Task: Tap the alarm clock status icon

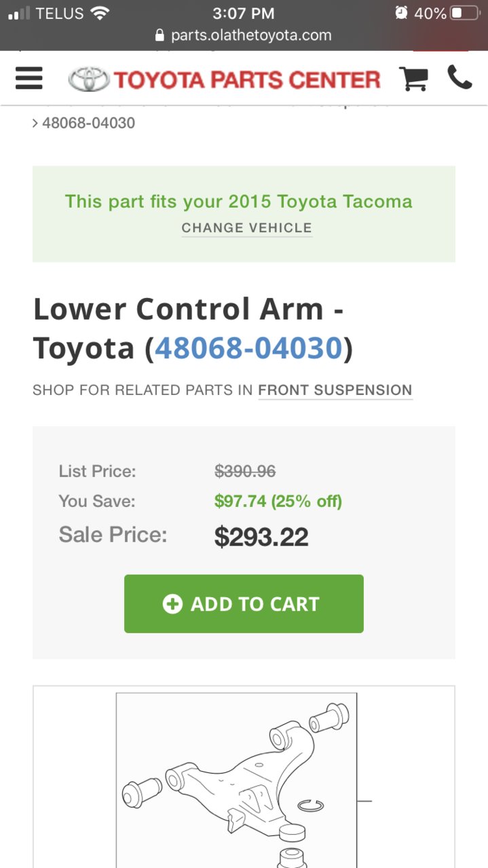Action: (x=401, y=13)
